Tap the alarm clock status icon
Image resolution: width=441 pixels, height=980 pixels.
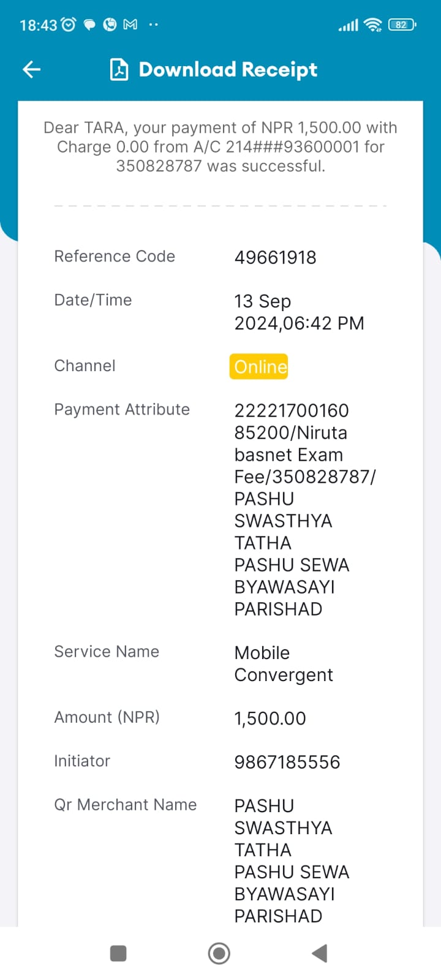[69, 24]
